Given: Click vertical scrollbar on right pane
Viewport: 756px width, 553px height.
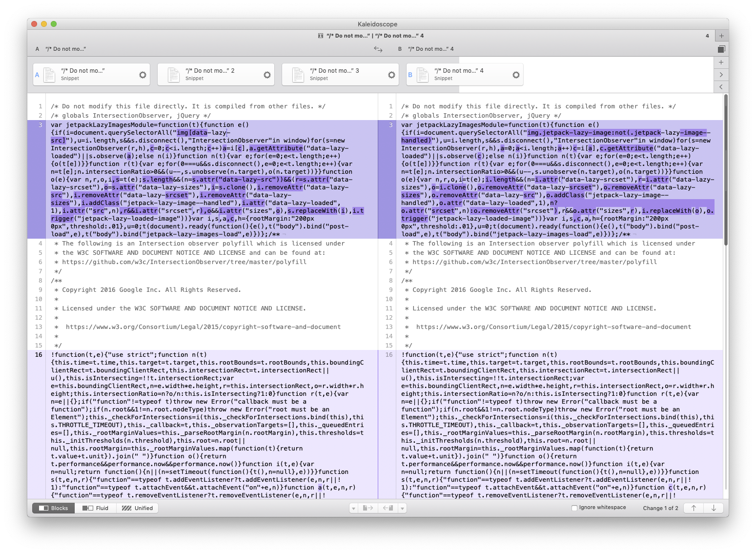Looking at the screenshot, I should 726,170.
